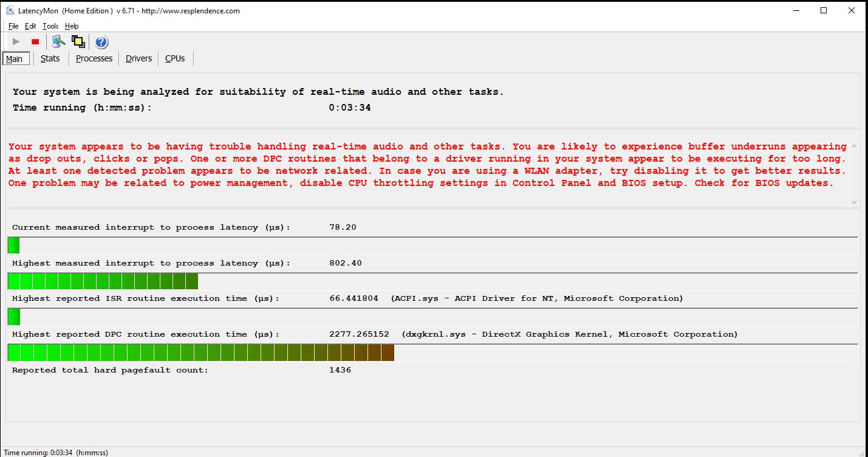Click the current latency value 78.20
The image size is (868, 457).
click(x=343, y=227)
